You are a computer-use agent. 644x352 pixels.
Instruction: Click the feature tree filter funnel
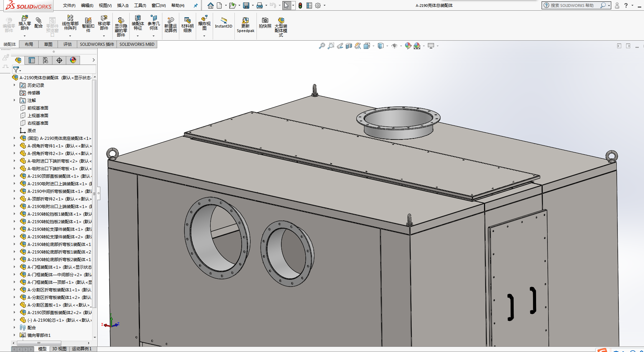point(16,70)
